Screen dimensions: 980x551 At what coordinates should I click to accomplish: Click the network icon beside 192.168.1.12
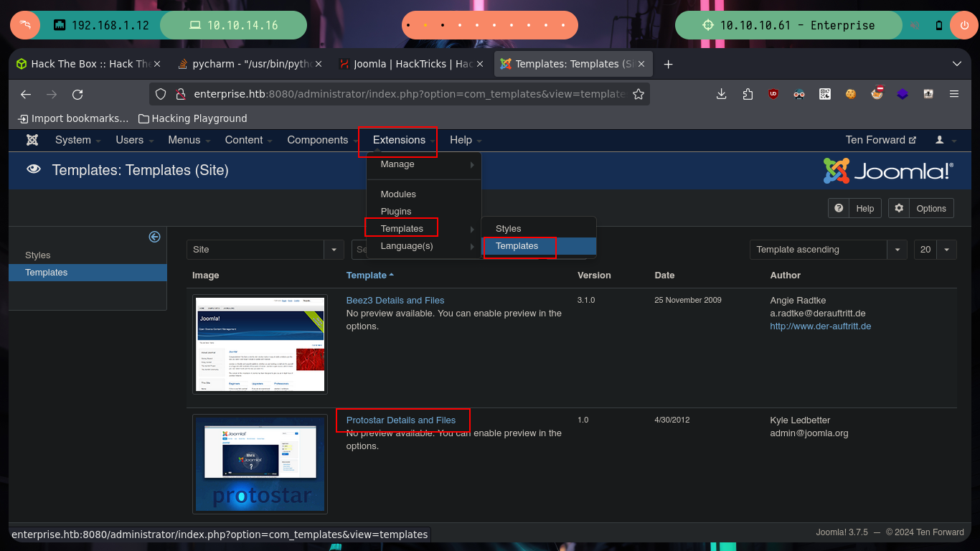pos(60,25)
